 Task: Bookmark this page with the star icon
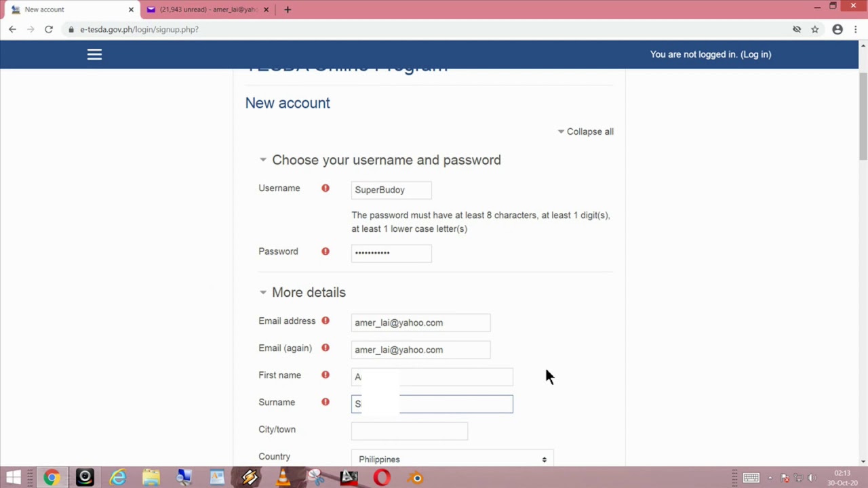coord(815,29)
